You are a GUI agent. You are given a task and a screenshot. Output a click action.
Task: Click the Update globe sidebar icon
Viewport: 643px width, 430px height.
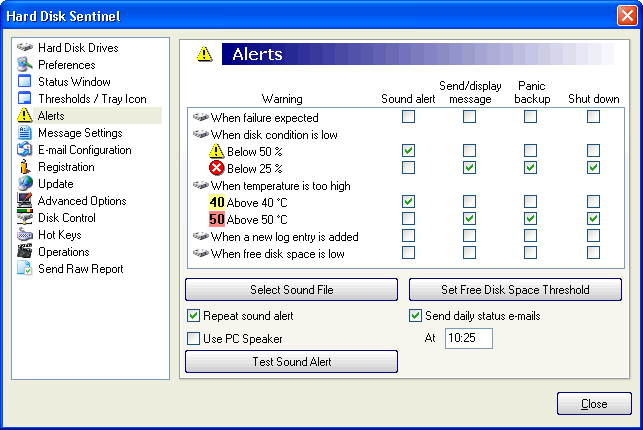(x=25, y=184)
